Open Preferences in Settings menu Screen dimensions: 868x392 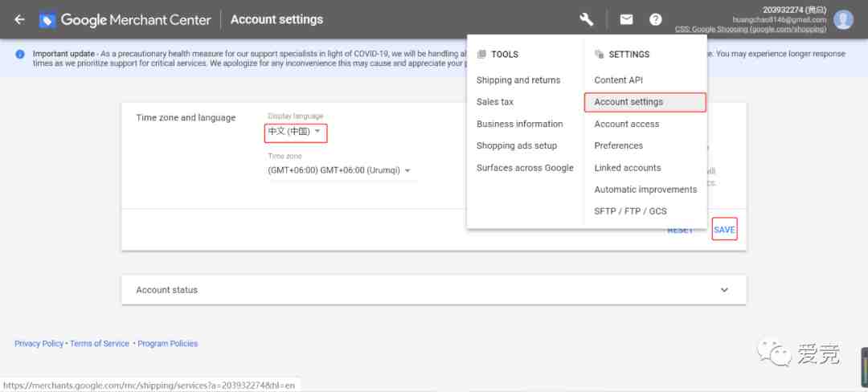[618, 145]
